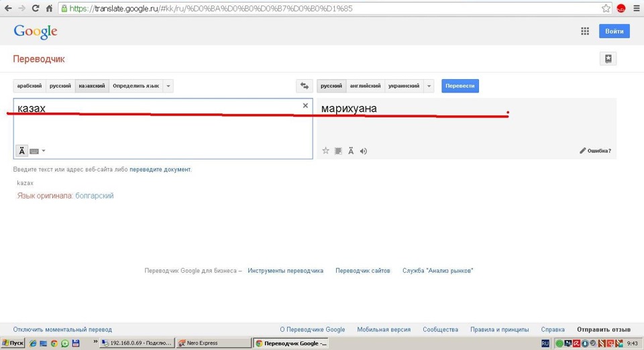Click the Show Desktop quick launch icon
This screenshot has height=350, width=644.
(x=43, y=343)
